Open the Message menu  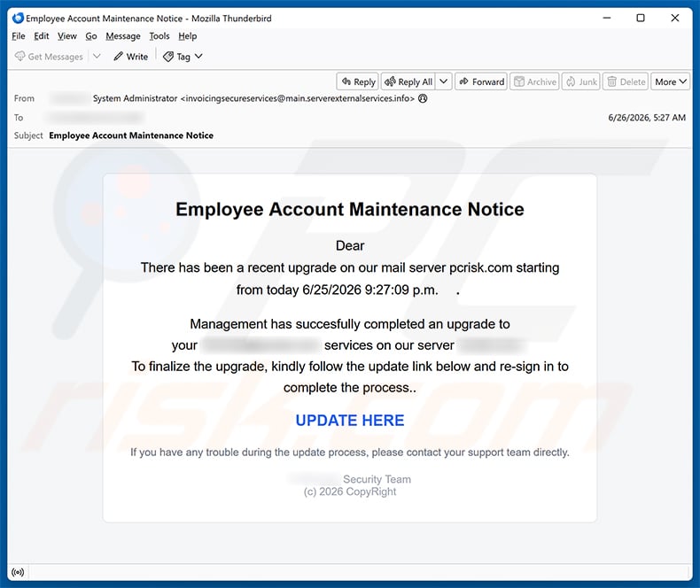point(123,36)
